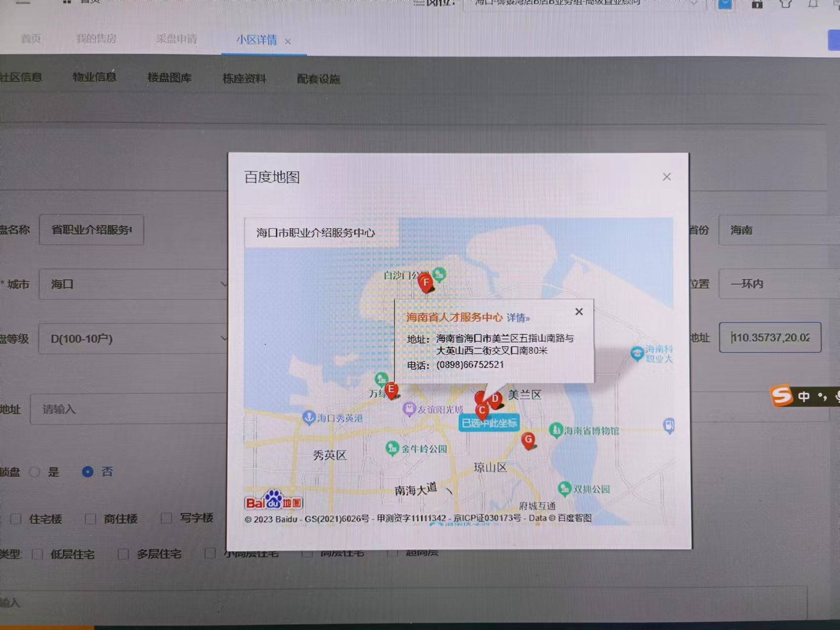
Task: Expand the 城市 dropdown showing 海口
Action: 133,284
